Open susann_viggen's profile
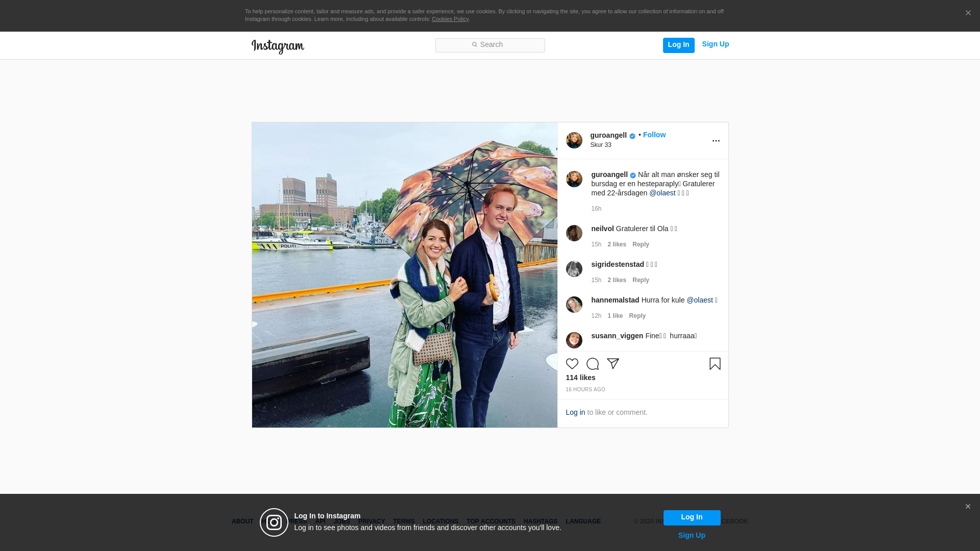The image size is (980, 551). coord(617,336)
